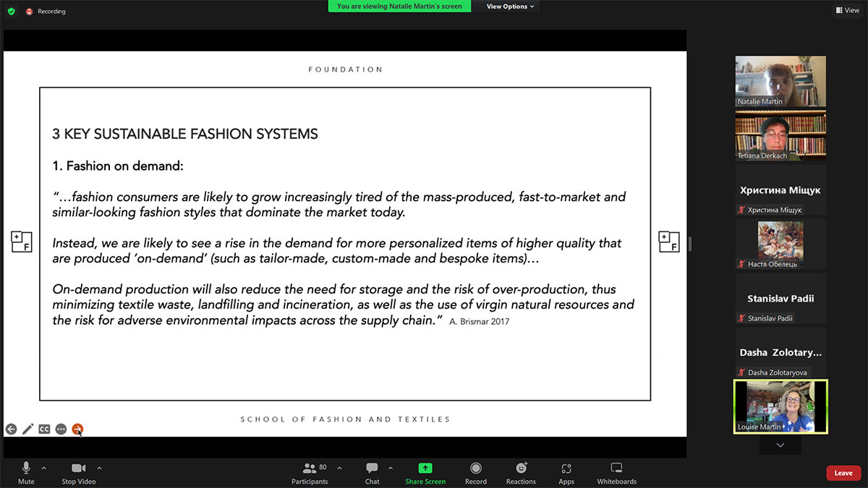Screen dimensions: 868x488
Task: Click the slide logo icon on the left
Action: pos(21,242)
